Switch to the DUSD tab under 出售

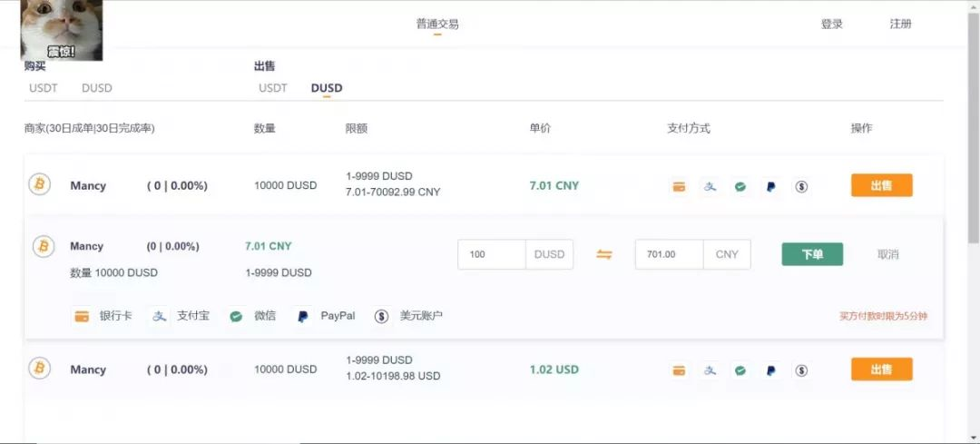pyautogui.click(x=327, y=88)
